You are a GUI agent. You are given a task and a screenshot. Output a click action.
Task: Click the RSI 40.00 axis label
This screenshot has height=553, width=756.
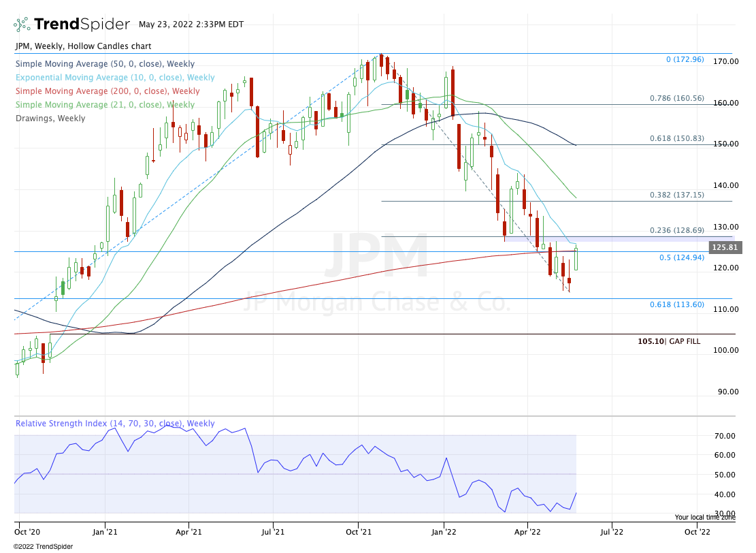pyautogui.click(x=725, y=494)
